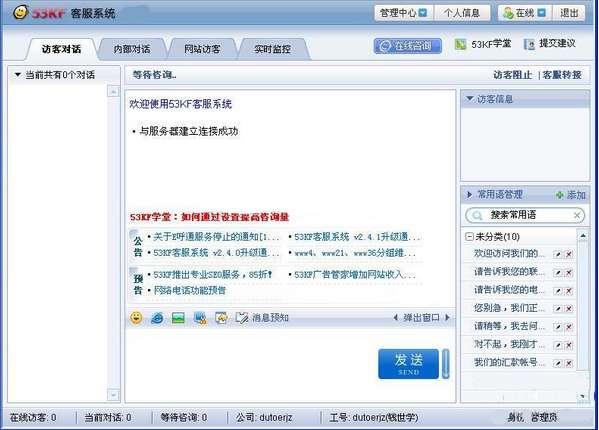This screenshot has width=599, height=430.
Task: Click the insert image icon in chat toolbar
Action: point(178,318)
